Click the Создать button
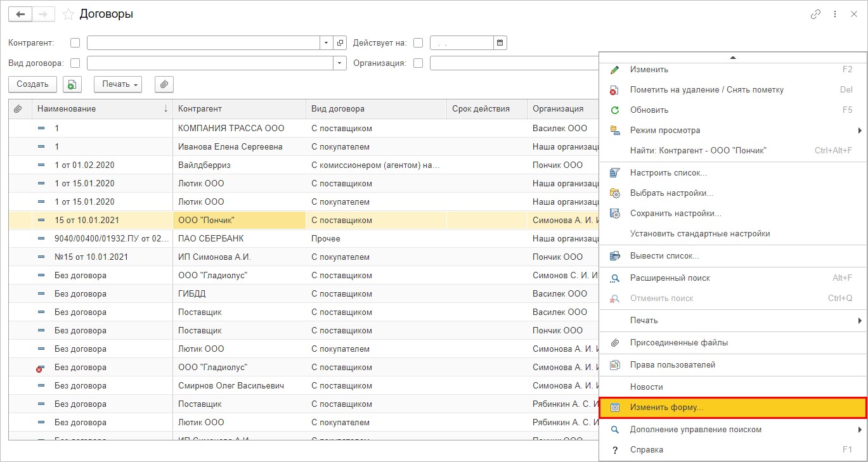The image size is (868, 462). tap(32, 84)
